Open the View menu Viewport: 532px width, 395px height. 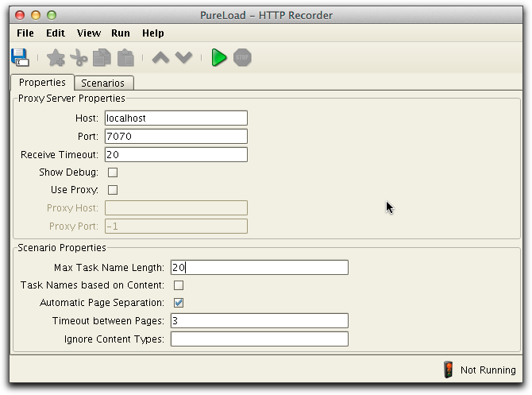pos(89,33)
